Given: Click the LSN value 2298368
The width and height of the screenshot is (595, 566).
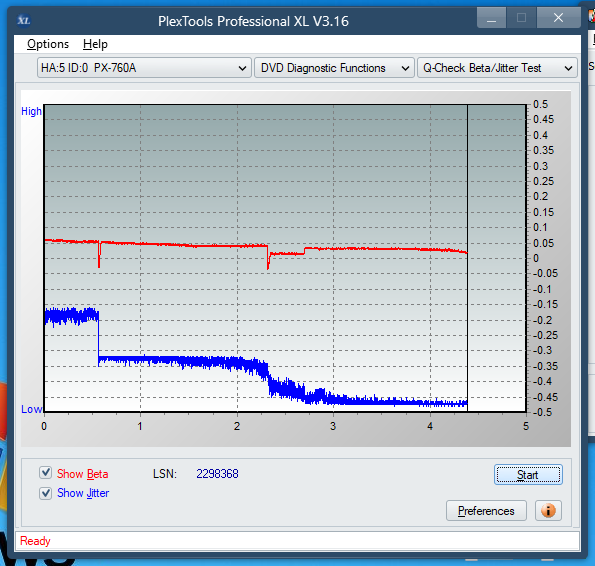Looking at the screenshot, I should click(217, 473).
